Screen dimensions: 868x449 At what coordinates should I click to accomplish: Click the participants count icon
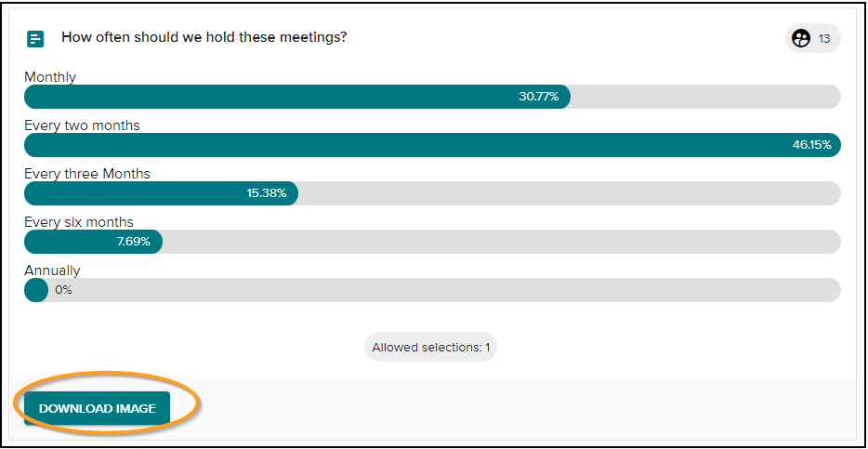pyautogui.click(x=800, y=39)
